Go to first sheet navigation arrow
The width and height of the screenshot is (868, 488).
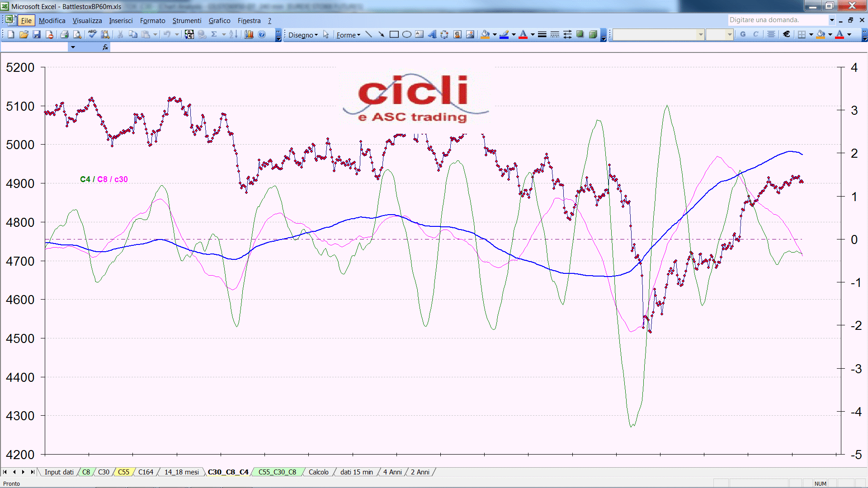coord(5,472)
